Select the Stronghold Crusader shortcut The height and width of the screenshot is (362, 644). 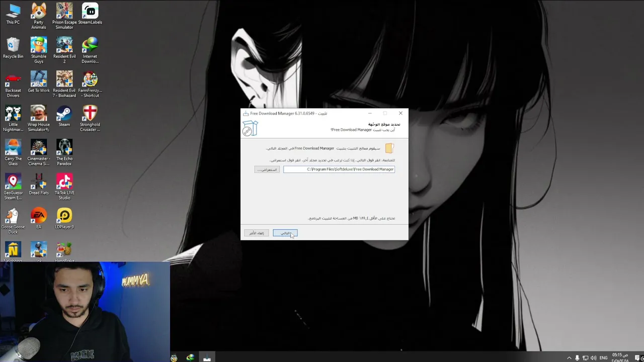[x=90, y=119]
